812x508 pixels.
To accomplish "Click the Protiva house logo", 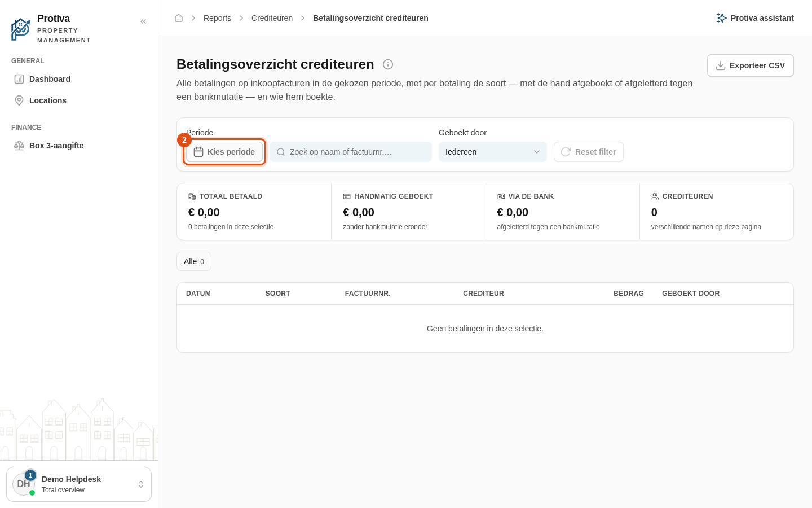I will pyautogui.click(x=20, y=29).
